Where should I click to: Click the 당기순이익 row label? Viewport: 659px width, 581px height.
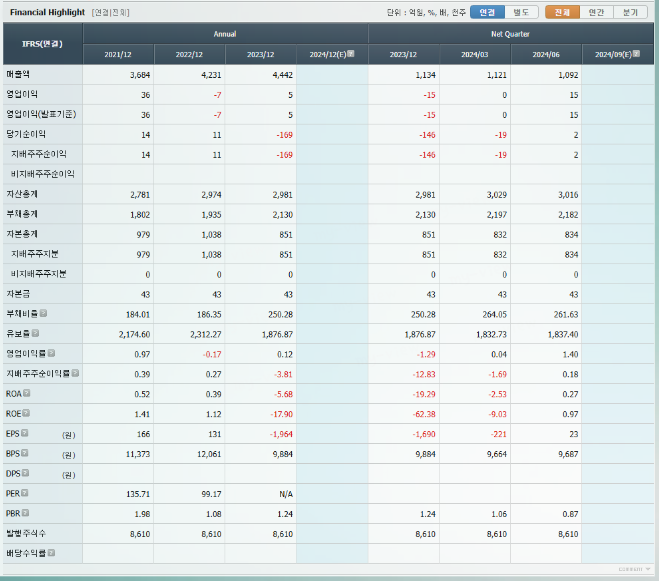[26, 134]
